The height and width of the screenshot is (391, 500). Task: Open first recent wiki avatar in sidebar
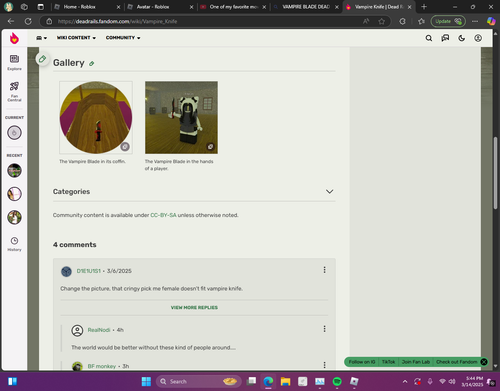14,171
